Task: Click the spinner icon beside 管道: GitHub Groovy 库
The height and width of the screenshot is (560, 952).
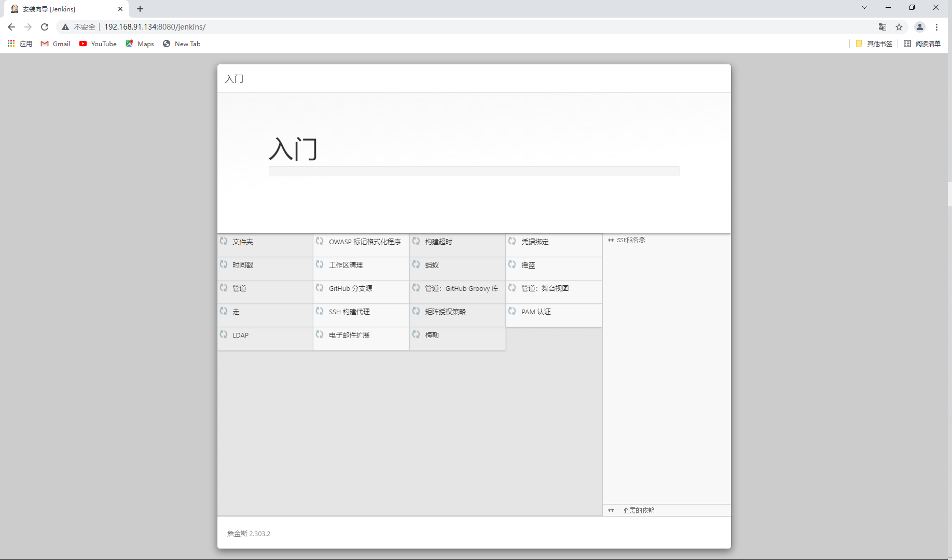Action: (x=416, y=288)
